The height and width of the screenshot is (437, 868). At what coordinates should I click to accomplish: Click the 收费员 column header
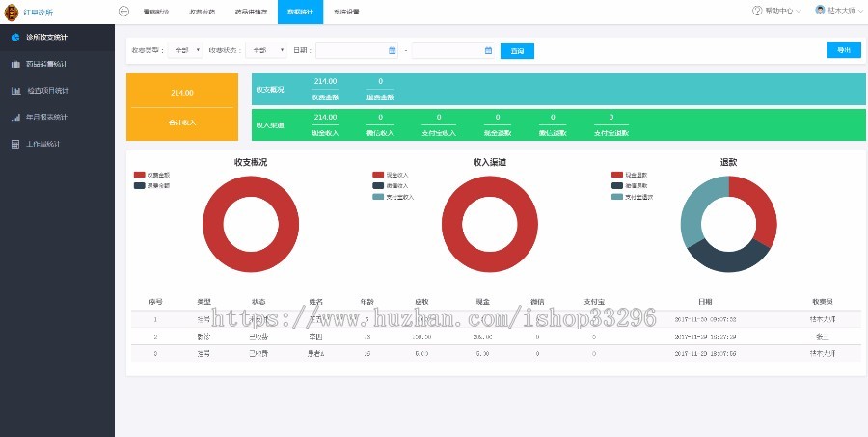point(823,302)
